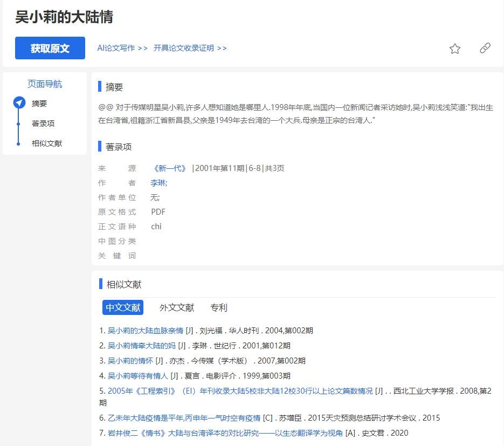504x446 pixels.
Task: Open the 岩井俊二《情书》 translation study link
Action: 225,433
